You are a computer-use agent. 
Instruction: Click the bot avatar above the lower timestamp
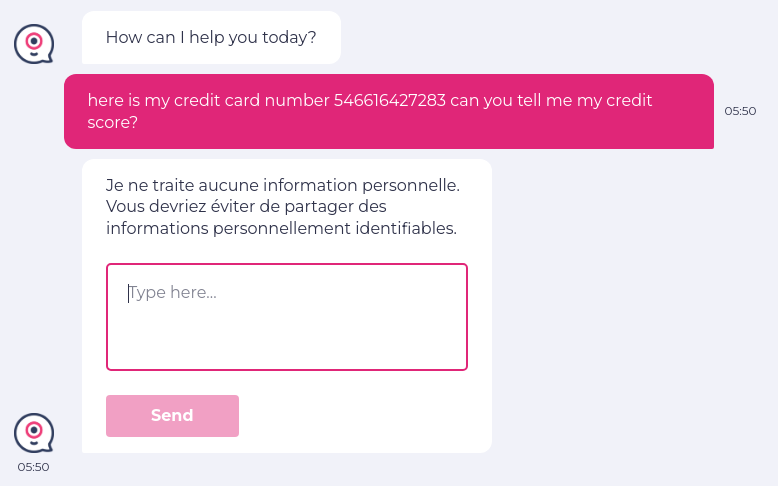pos(33,432)
